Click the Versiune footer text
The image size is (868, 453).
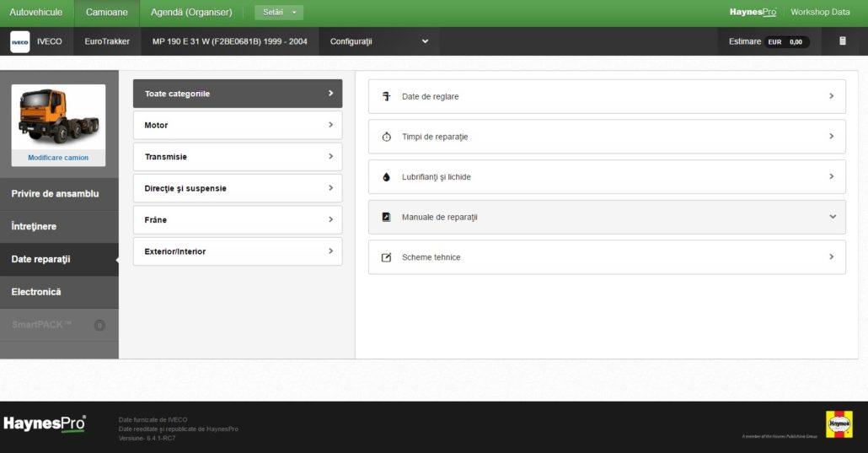(x=147, y=438)
